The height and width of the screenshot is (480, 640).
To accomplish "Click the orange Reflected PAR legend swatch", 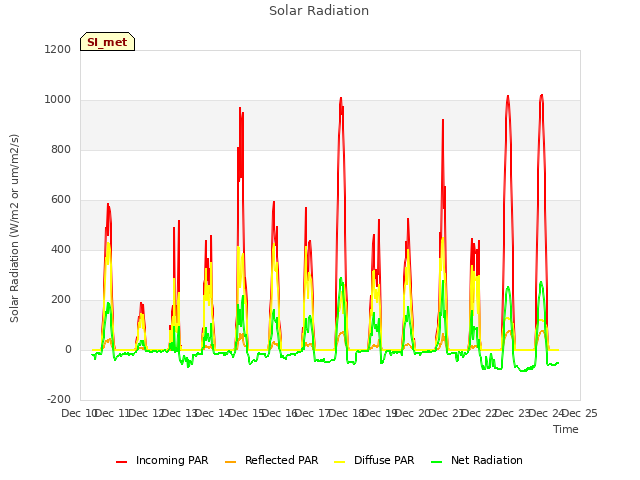I will [231, 462].
